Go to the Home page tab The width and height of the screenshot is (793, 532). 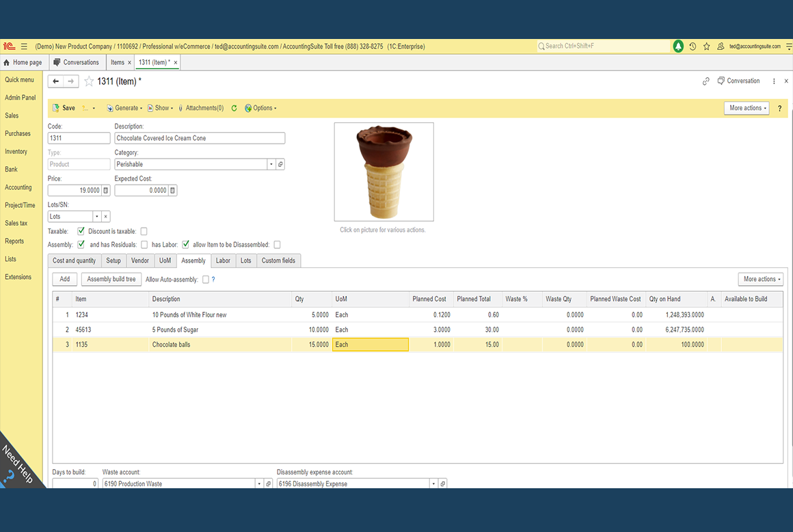click(23, 62)
